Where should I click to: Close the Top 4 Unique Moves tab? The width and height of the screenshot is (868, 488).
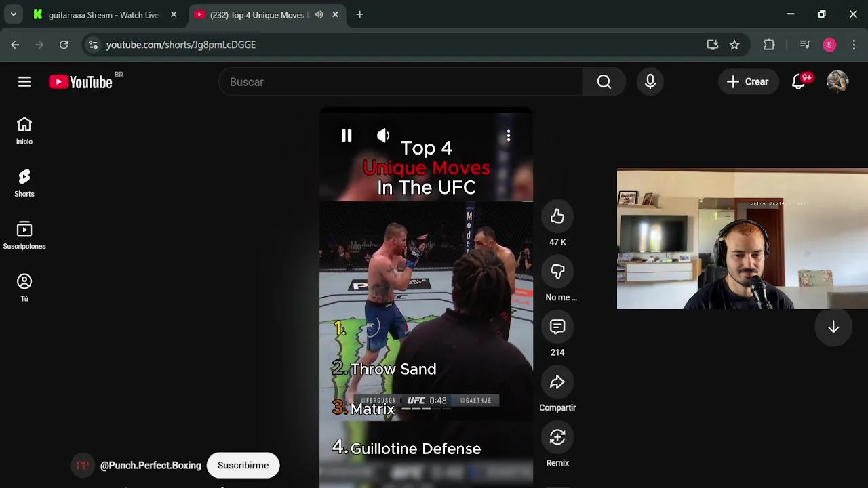(x=335, y=15)
